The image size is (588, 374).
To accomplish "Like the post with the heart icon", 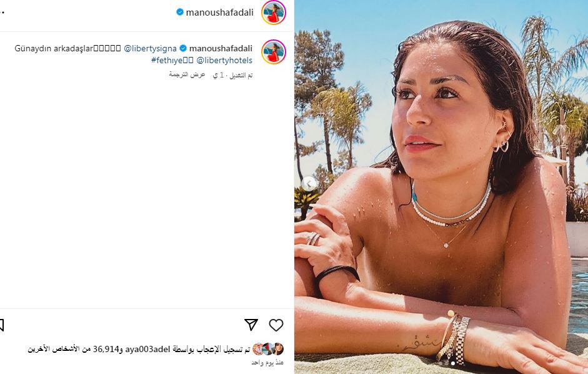I will pyautogui.click(x=276, y=325).
